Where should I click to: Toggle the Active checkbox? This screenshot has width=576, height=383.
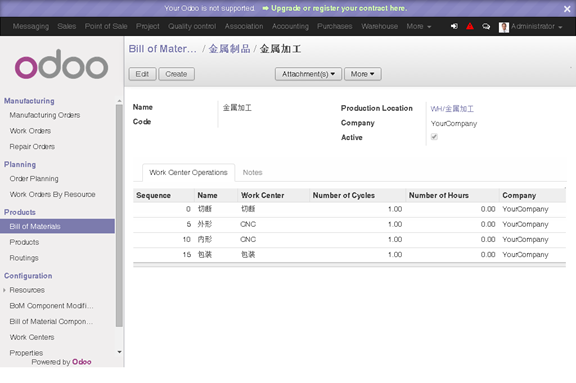click(x=434, y=137)
